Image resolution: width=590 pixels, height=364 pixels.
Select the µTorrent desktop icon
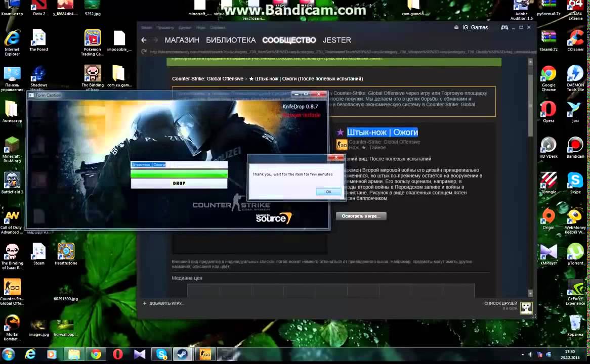coord(575,254)
